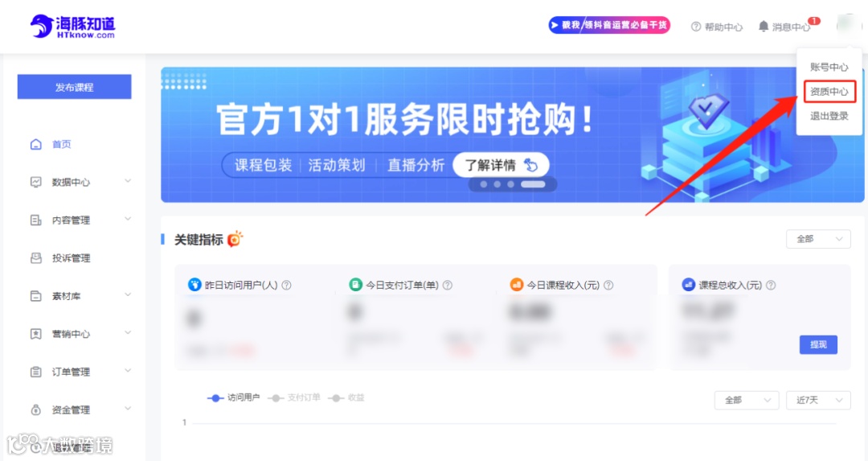This screenshot has height=461, width=868.
Task: Click the 营销中心 star icon
Action: [36, 334]
